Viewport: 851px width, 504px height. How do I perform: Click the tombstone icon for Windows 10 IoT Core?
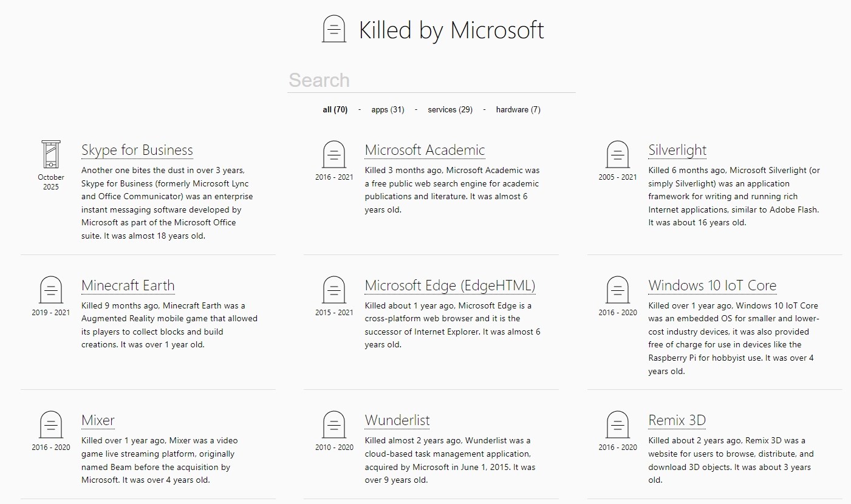tap(618, 290)
